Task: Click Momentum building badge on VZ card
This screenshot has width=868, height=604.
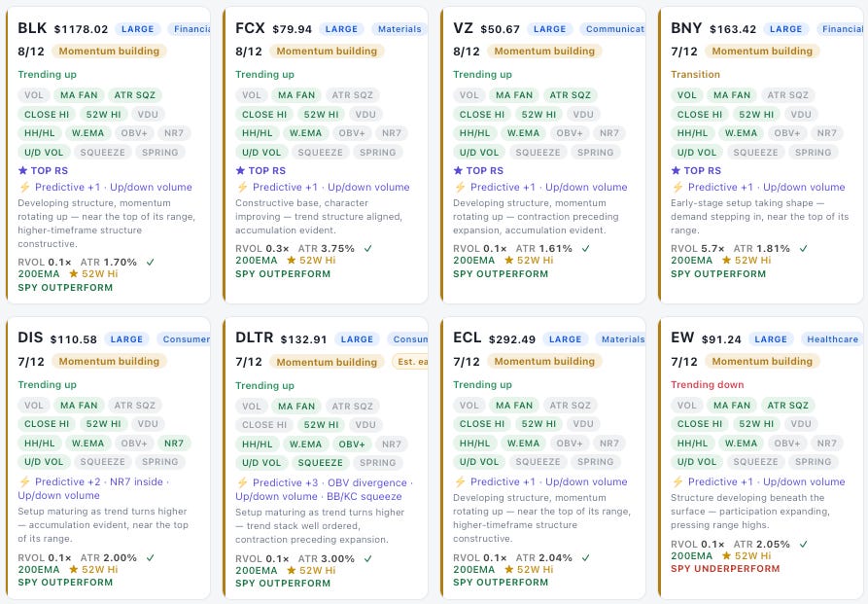Action: point(544,51)
